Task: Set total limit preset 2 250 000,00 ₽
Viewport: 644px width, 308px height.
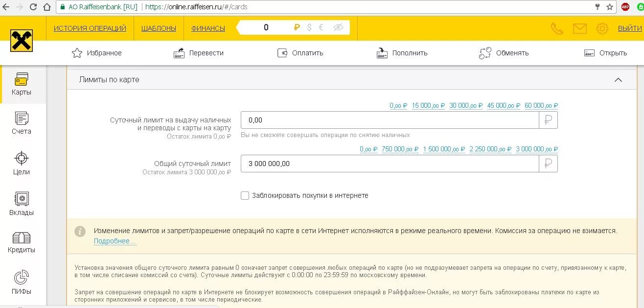Action: click(x=490, y=149)
